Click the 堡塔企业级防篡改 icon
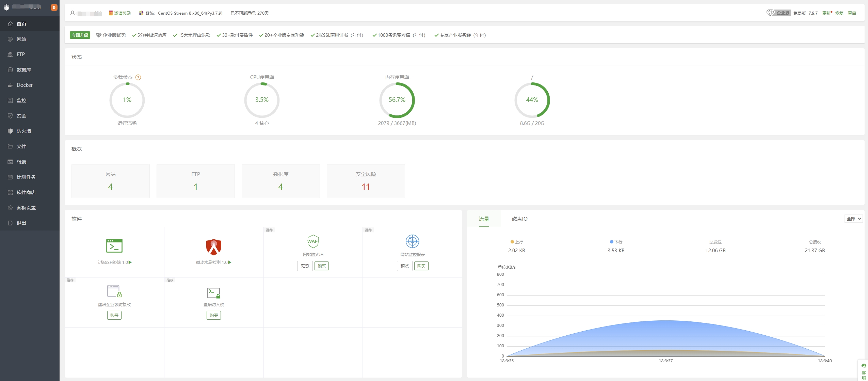Viewport: 868px width, 381px height. (114, 291)
